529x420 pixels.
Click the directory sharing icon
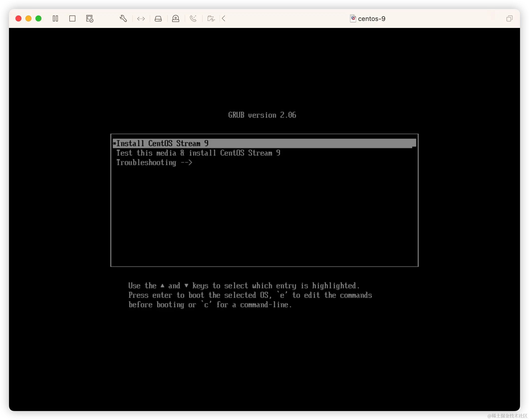click(x=211, y=18)
